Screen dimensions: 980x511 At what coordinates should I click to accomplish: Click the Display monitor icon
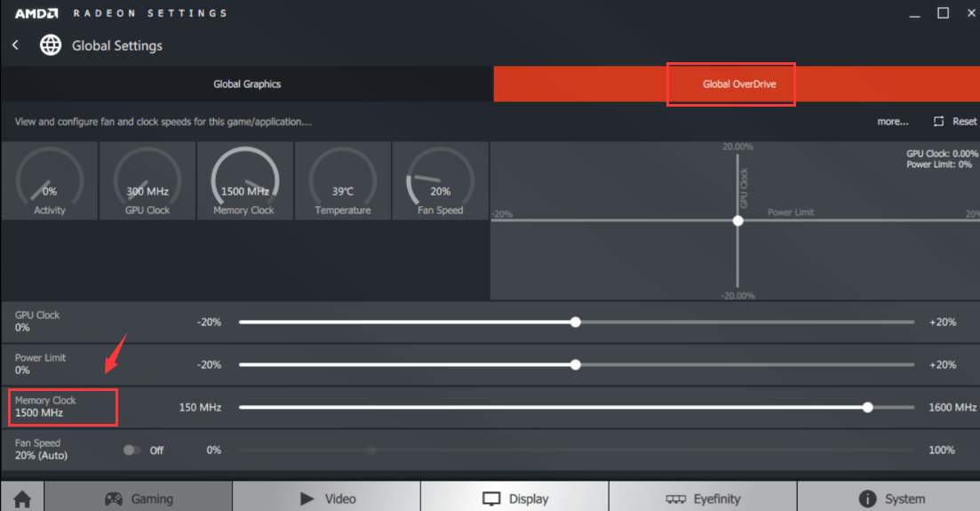[x=492, y=499]
